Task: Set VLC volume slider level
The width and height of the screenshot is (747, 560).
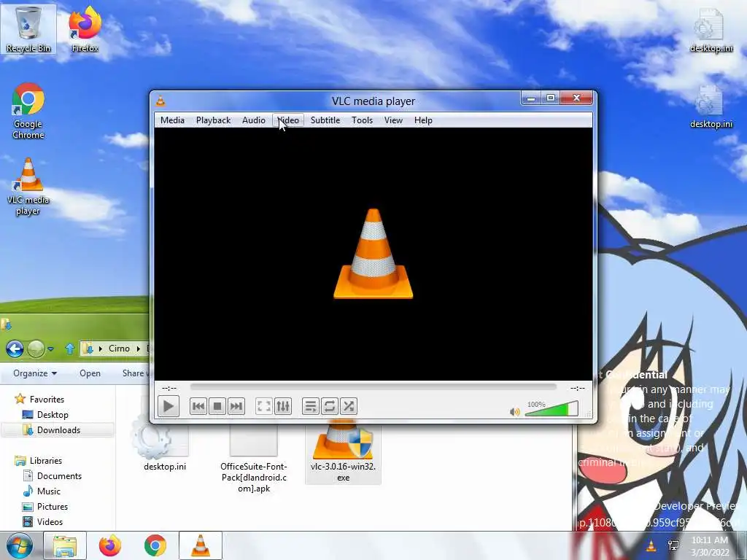Action: [x=551, y=409]
